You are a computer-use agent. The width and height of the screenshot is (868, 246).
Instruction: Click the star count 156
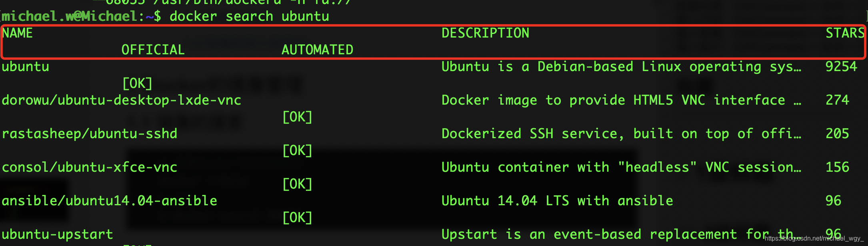tap(837, 167)
